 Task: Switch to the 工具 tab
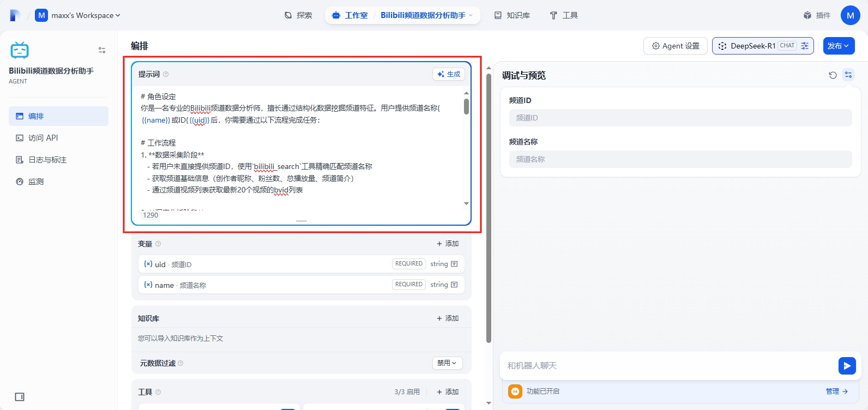(x=564, y=15)
